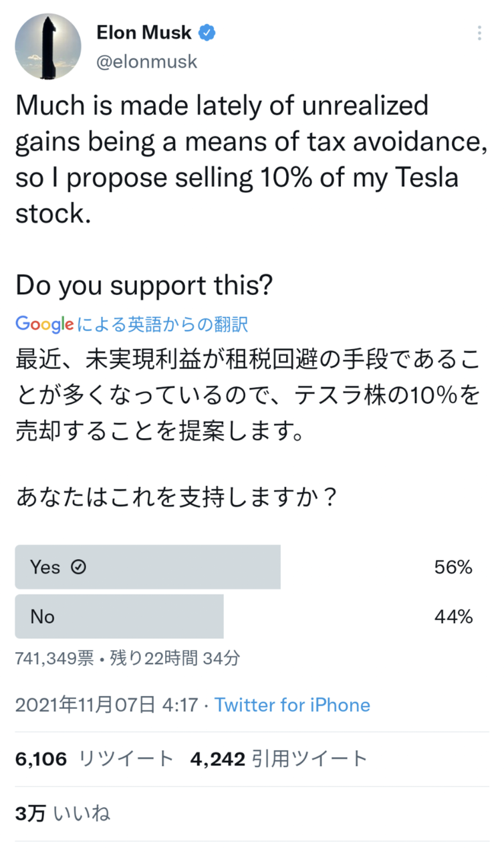Viewport: 504px width, 856px height.
Task: Select the Yes poll option
Action: [148, 567]
